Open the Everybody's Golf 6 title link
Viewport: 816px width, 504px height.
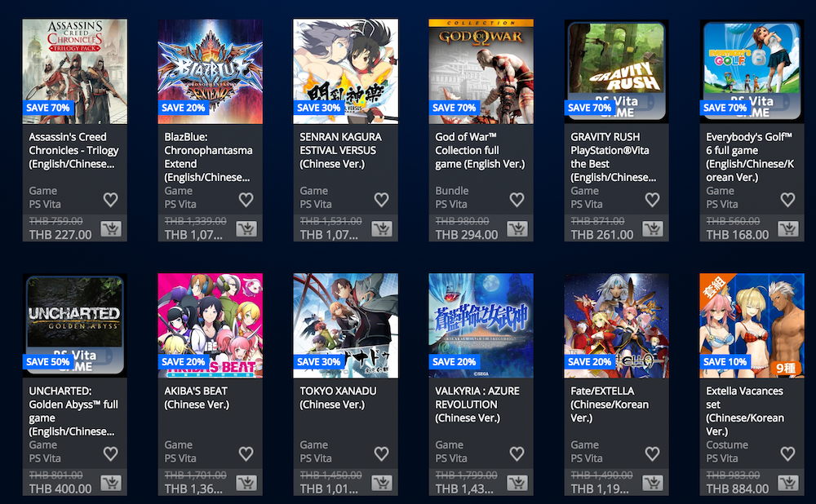pos(750,157)
